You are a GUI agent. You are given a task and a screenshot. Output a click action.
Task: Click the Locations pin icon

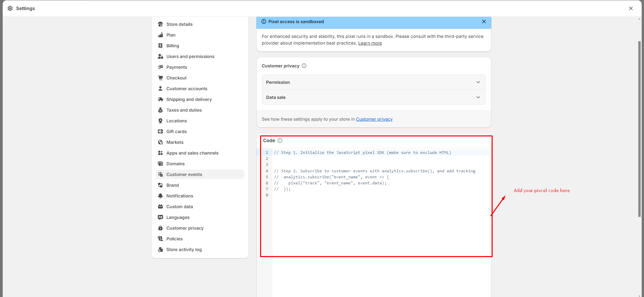pos(160,121)
